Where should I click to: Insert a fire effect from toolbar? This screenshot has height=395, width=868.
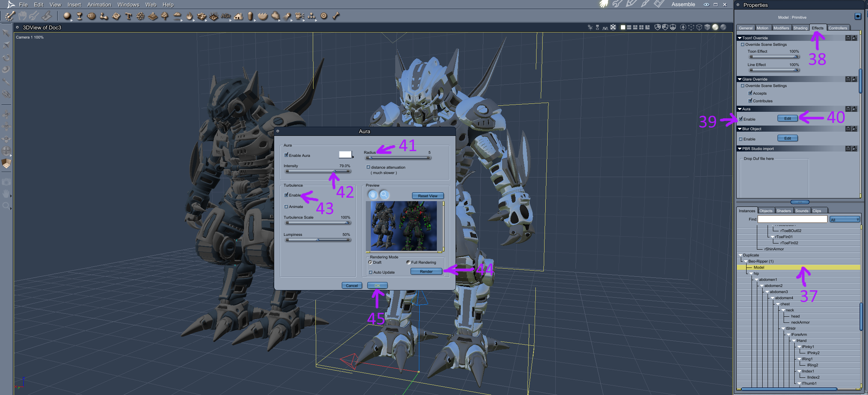point(189,16)
